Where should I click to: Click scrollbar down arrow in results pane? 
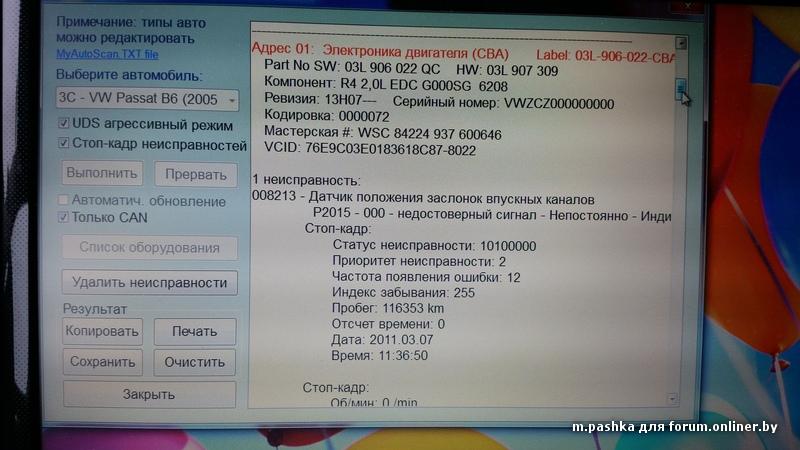click(x=672, y=399)
